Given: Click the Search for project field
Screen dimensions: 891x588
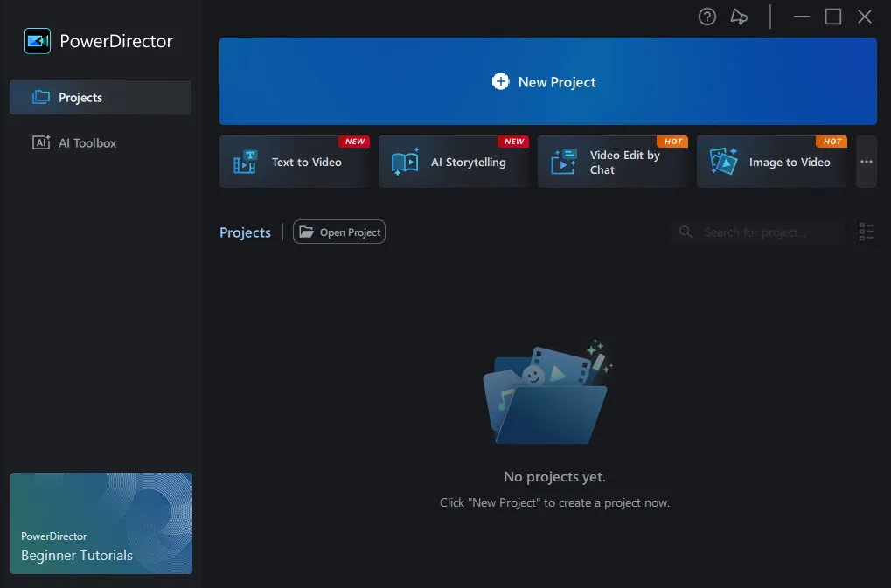Looking at the screenshot, I should click(x=758, y=232).
